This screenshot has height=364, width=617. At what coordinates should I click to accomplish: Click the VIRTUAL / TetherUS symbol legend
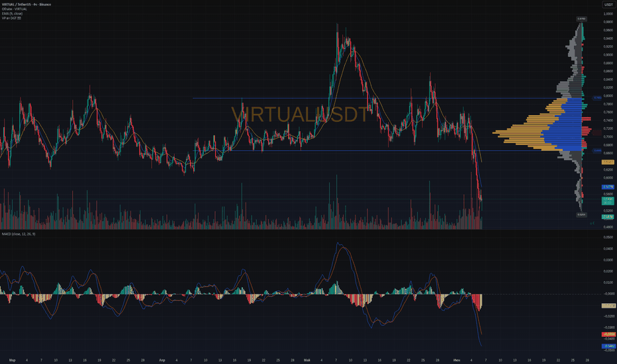26,5
